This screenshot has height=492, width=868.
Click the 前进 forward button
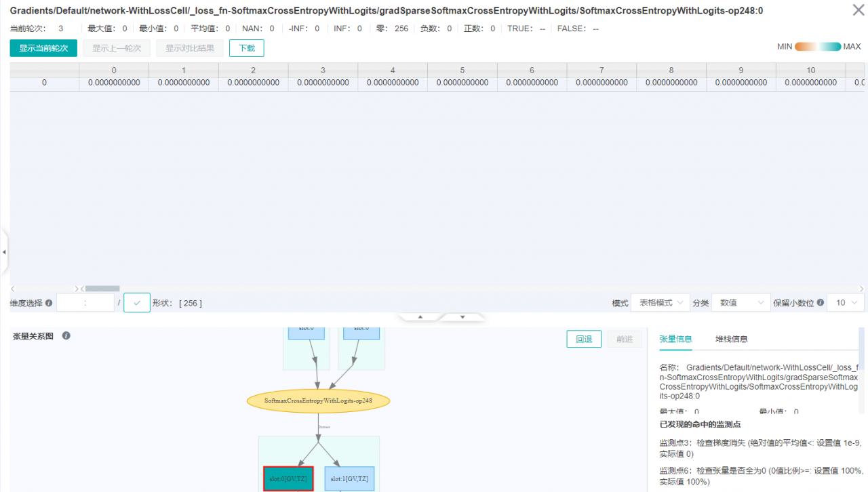pos(625,339)
